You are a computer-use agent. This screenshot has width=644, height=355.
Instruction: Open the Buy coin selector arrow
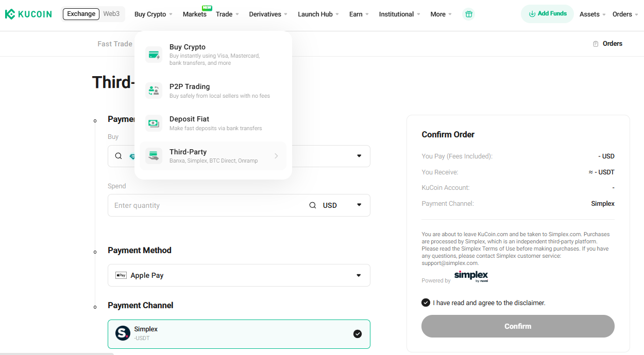[359, 156]
